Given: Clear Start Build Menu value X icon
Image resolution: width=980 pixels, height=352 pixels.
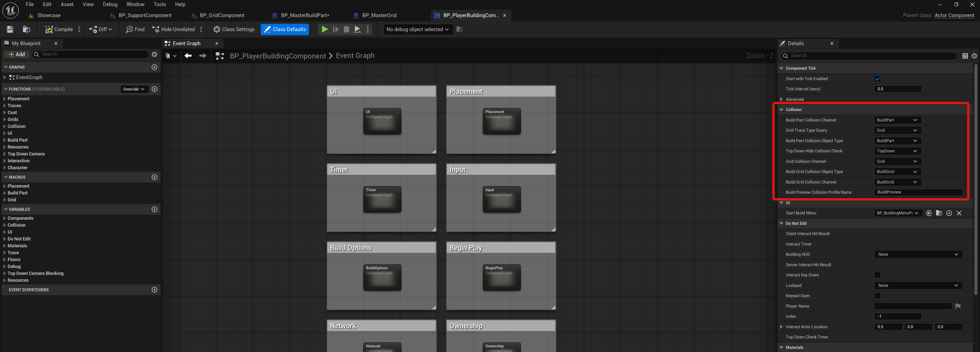Looking at the screenshot, I should (x=959, y=213).
